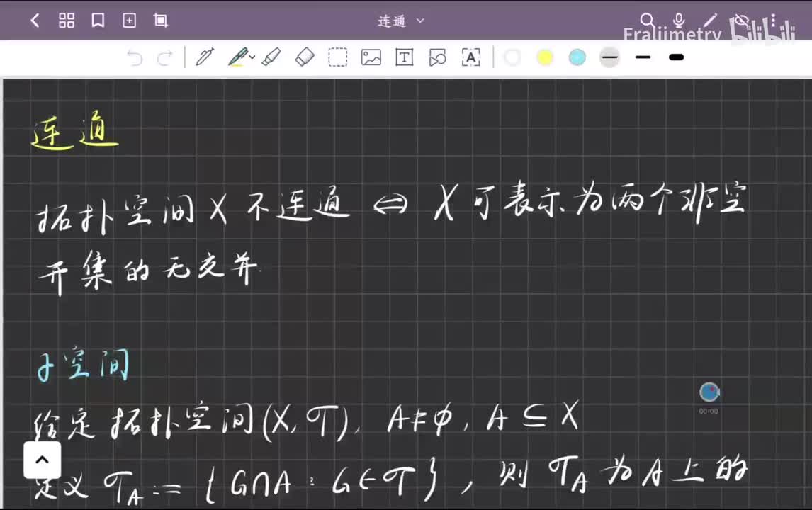The image size is (812, 510).
Task: Select the Lasso selection tool
Action: tap(338, 57)
